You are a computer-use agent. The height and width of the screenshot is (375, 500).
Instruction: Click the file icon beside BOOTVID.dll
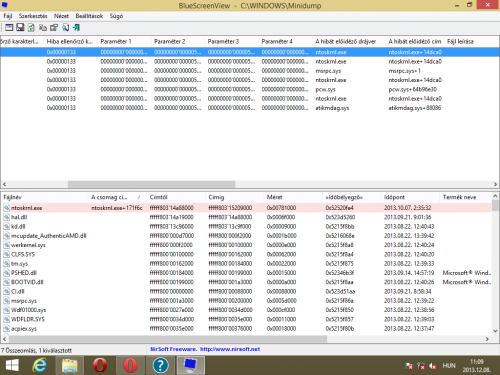pos(6,282)
